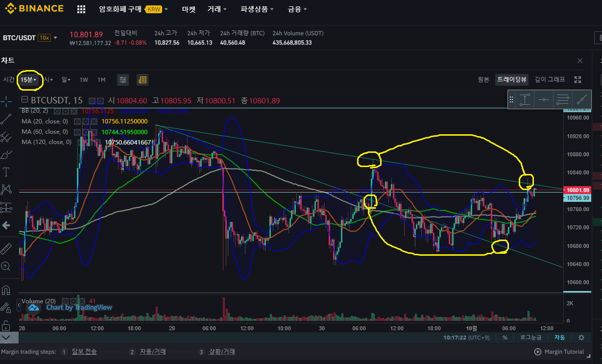This screenshot has width=602, height=364.
Task: Hide the MA (60, close, 0) indicator
Action: [x=77, y=132]
